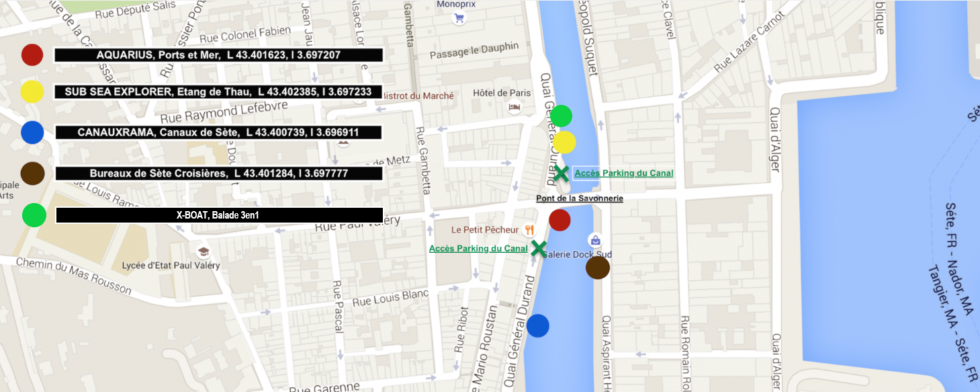Select the Hôtel de Paris bed icon

515,107
